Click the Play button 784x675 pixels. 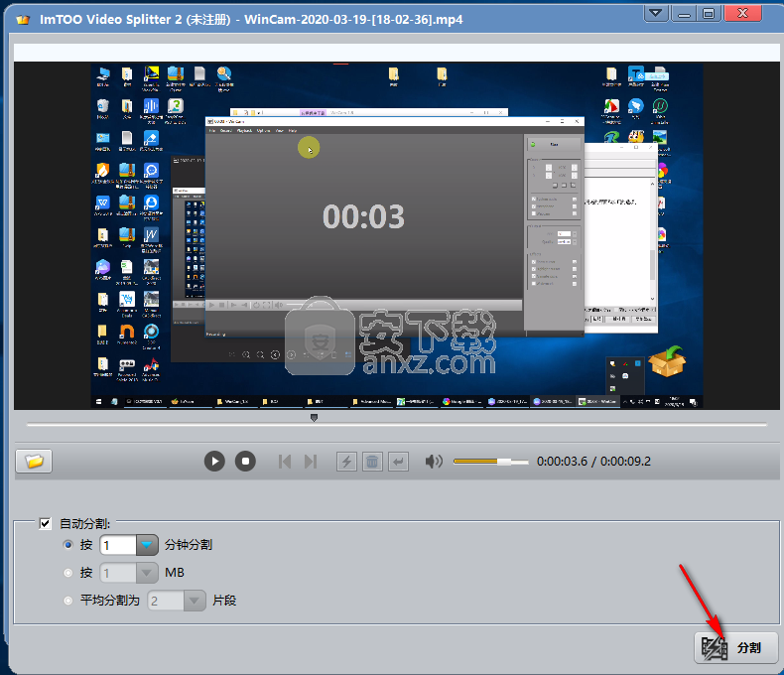[x=214, y=461]
